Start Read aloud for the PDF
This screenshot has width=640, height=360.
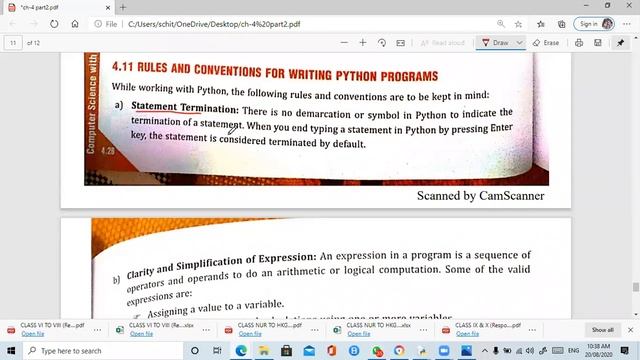coord(443,42)
